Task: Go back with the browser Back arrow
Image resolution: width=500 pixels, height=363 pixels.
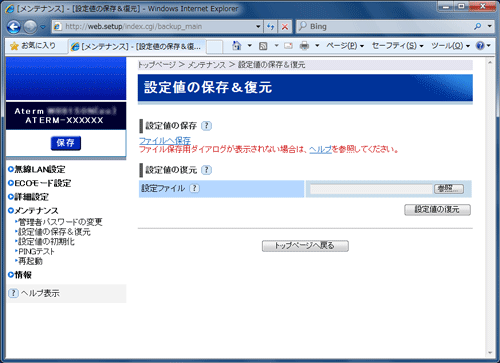Action: 14,27
